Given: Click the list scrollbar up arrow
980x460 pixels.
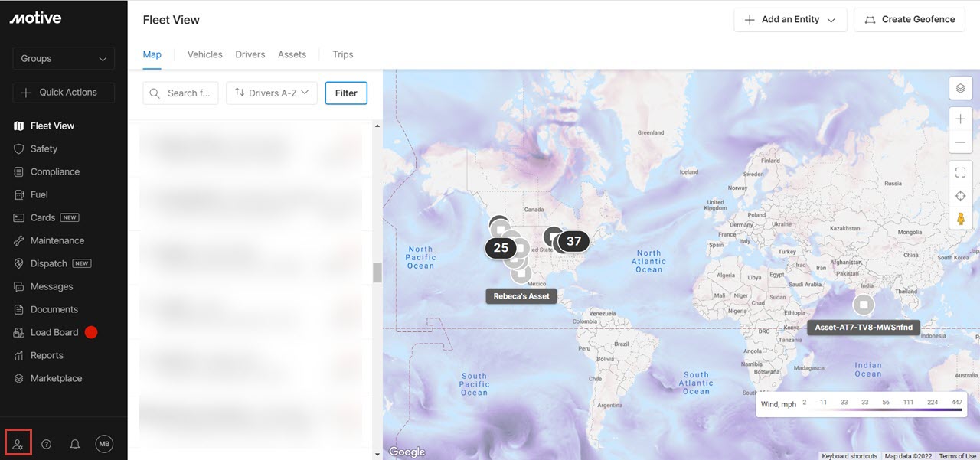Looking at the screenshot, I should pyautogui.click(x=377, y=126).
